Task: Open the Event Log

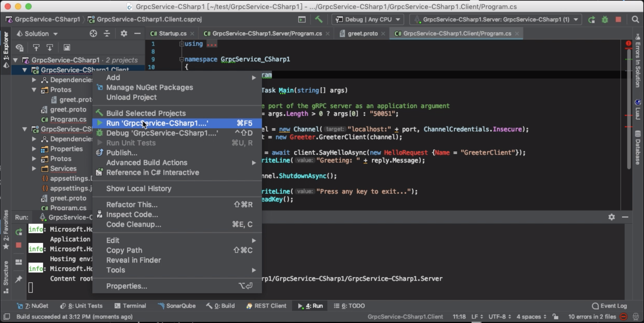Action: [609, 306]
